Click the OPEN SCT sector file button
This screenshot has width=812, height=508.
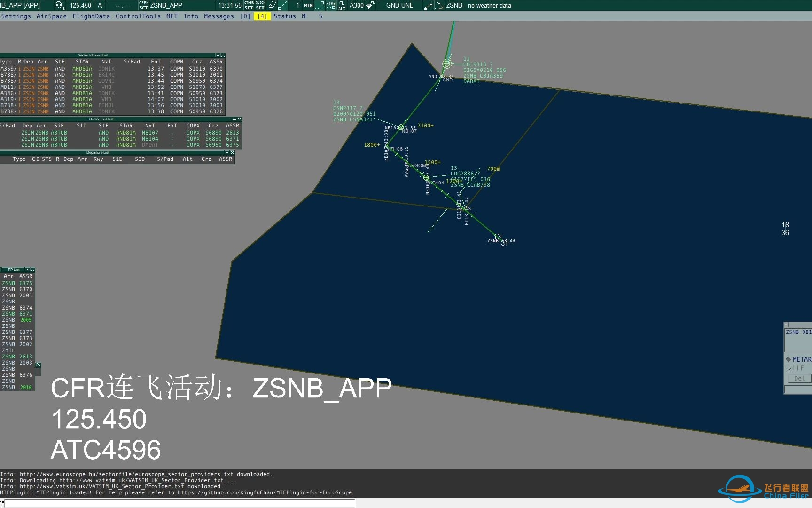[143, 5]
